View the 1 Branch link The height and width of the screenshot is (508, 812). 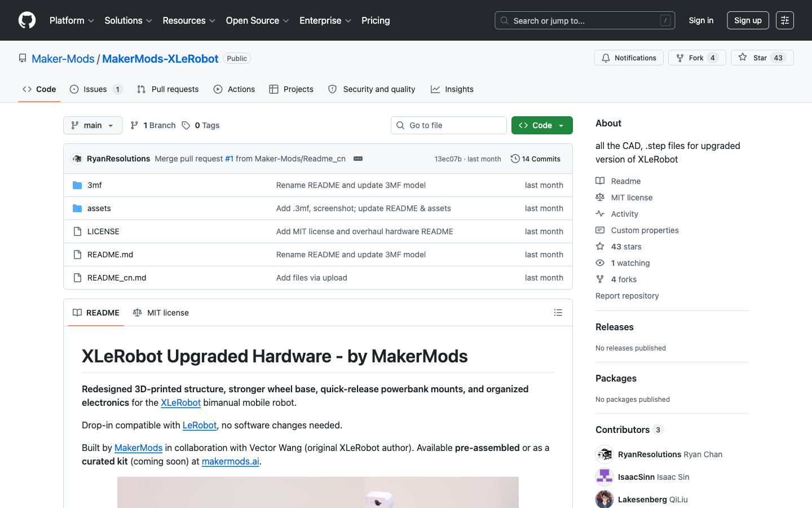click(153, 125)
